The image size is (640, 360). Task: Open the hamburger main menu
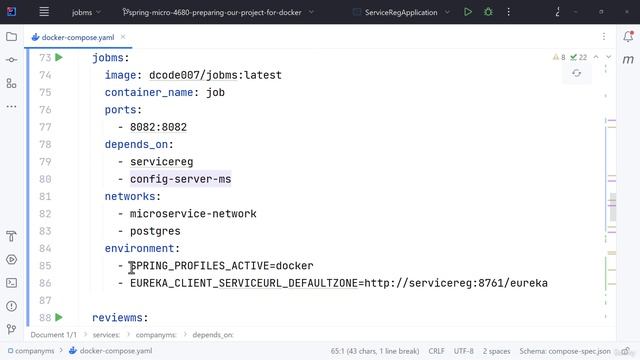pos(44,12)
